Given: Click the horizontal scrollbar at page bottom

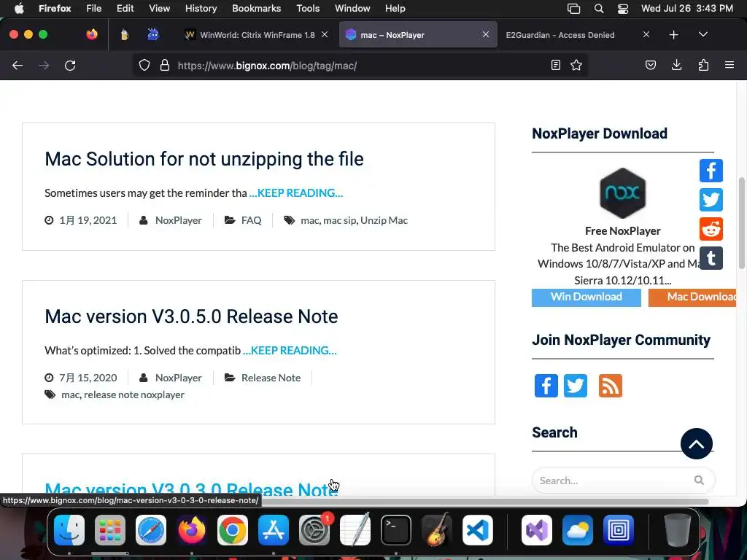Looking at the screenshot, I should pos(484,501).
